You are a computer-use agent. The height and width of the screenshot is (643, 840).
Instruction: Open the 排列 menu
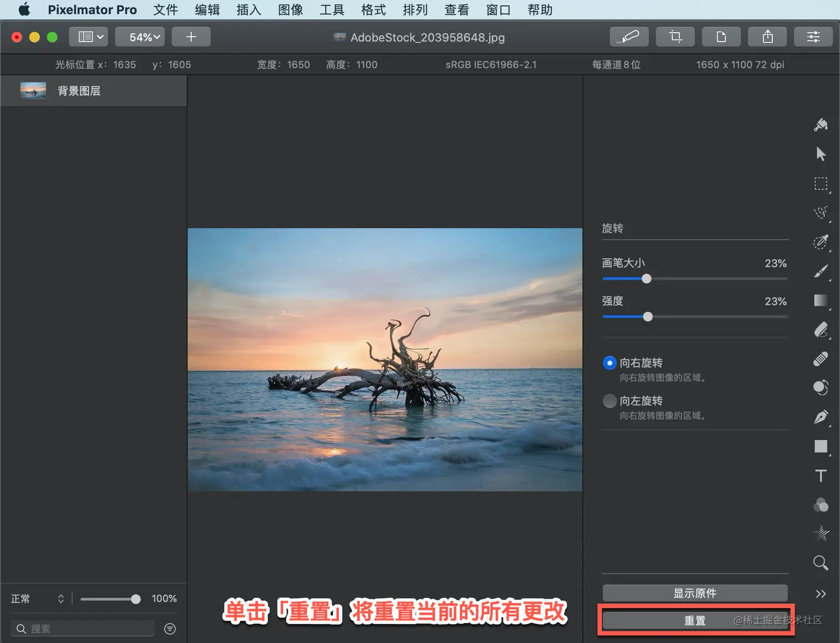point(415,9)
